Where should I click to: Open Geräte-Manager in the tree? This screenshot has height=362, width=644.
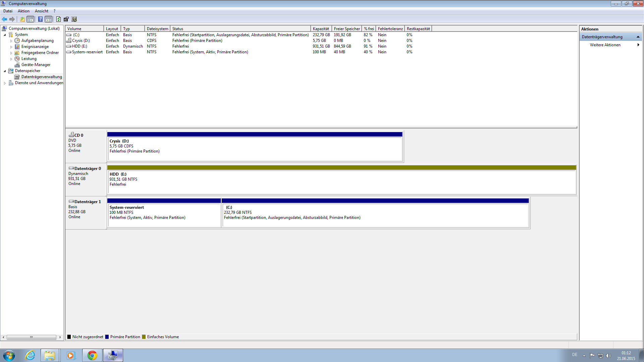36,65
